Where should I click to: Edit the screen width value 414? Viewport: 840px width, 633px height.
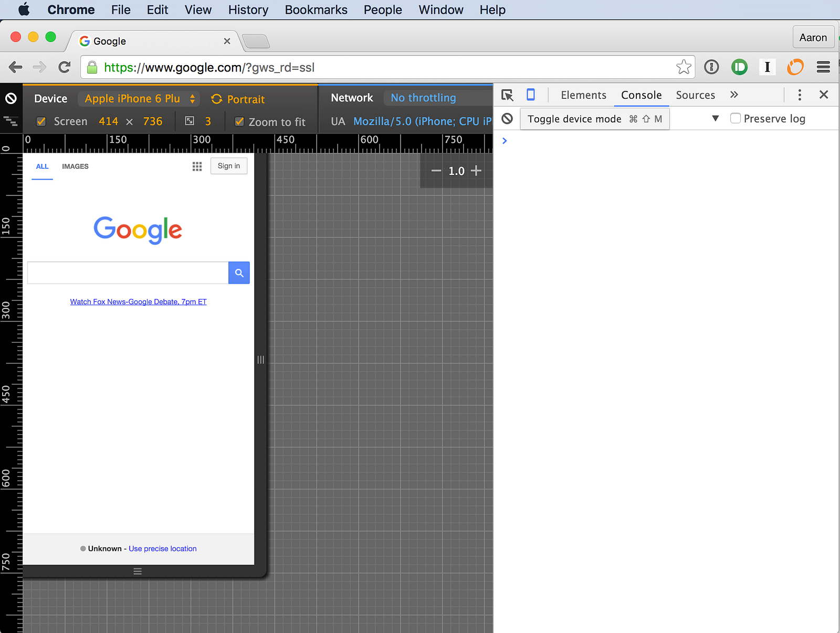tap(109, 121)
